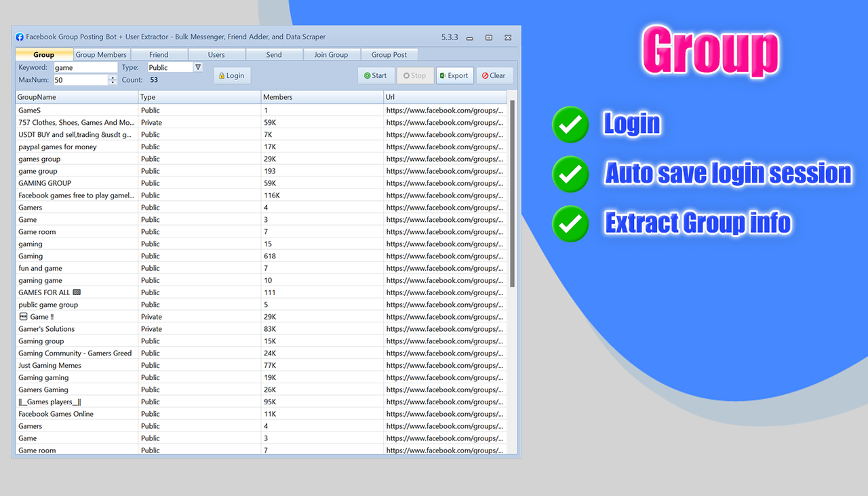Minimize the bot window
This screenshot has height=496, width=868.
[469, 38]
